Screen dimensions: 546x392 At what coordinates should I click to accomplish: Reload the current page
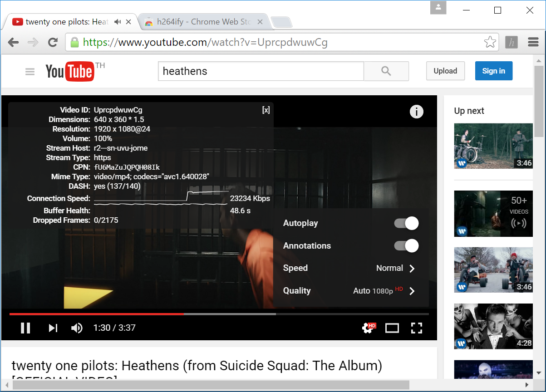pyautogui.click(x=53, y=42)
